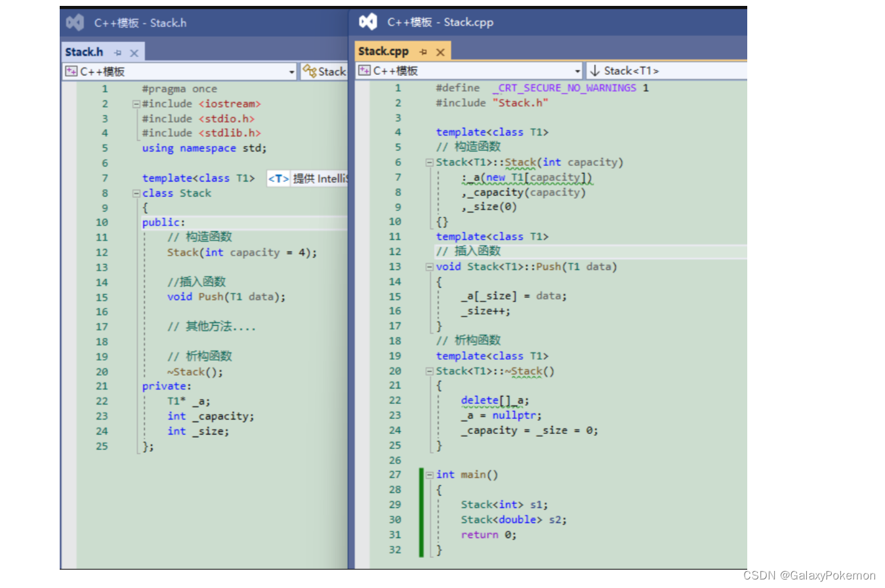Click the "public:" keyword in Stack.h
The image size is (885, 588).
163,223
